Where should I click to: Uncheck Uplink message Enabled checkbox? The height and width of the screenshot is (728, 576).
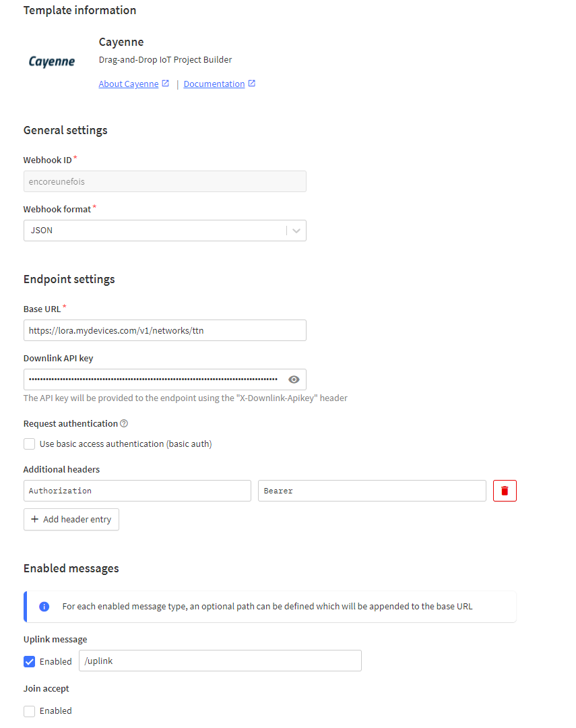coord(29,662)
